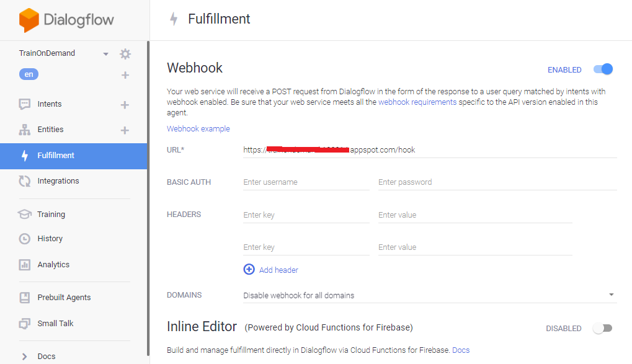632x364 pixels.
Task: Click the Add header link
Action: coord(278,270)
